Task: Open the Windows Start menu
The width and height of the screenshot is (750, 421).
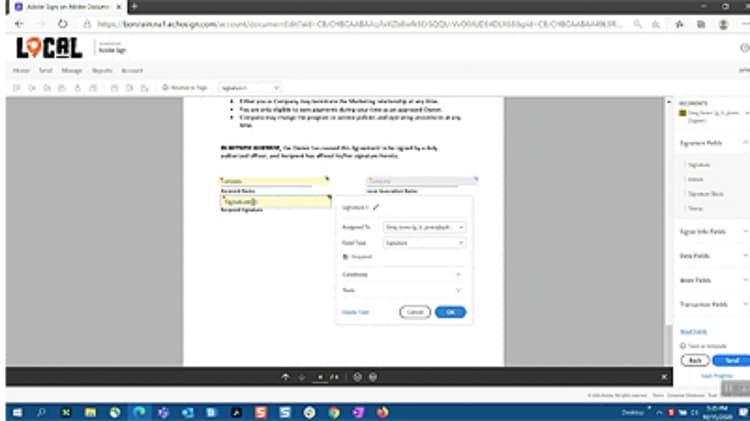Action: (x=17, y=412)
